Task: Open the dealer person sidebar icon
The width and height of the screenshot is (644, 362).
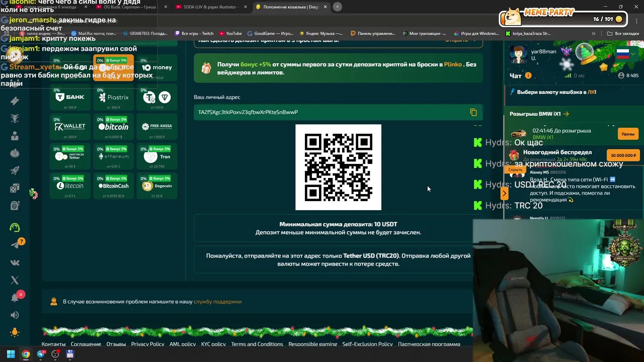Action: tap(15, 136)
